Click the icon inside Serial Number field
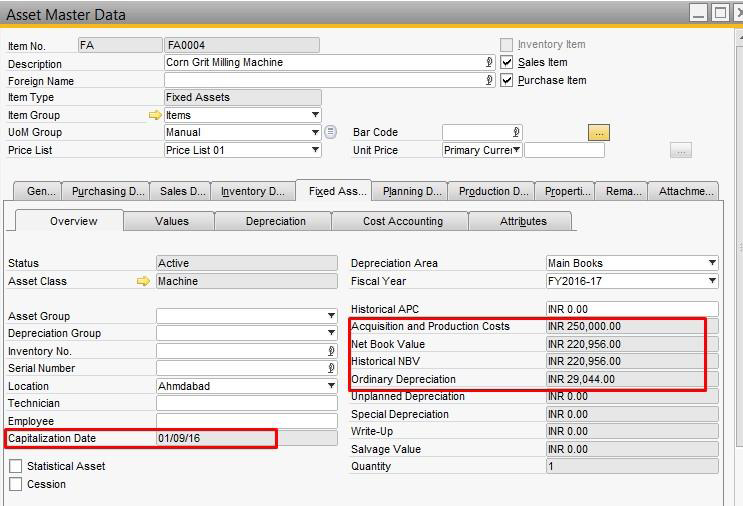Image resolution: width=743 pixels, height=506 pixels. tap(331, 368)
